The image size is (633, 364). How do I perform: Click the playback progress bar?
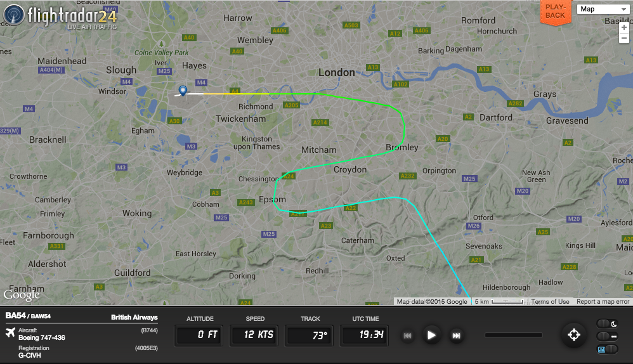coord(514,335)
